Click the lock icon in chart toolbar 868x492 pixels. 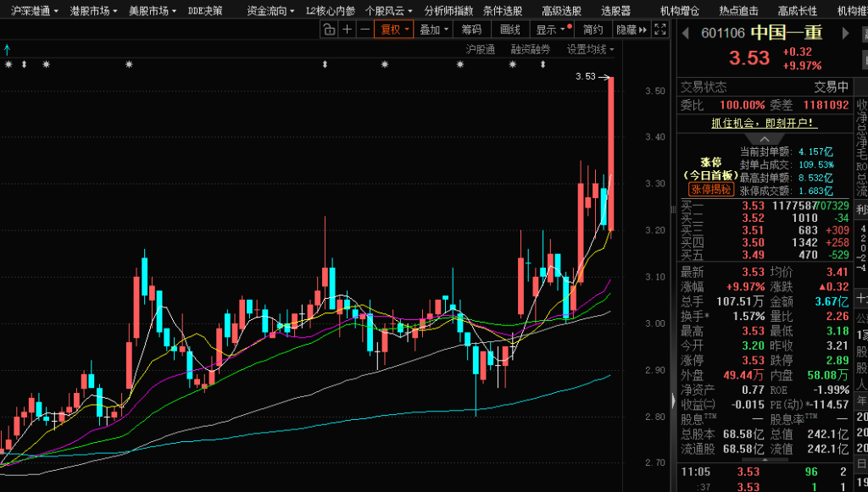(x=328, y=30)
